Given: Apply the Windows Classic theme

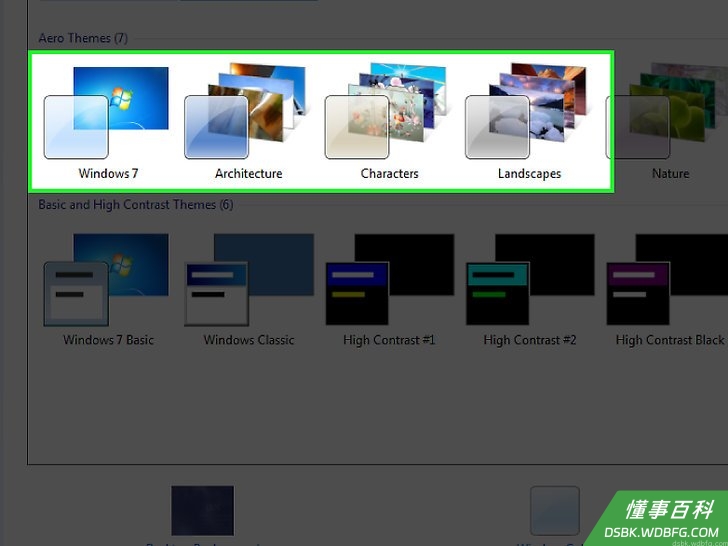Looking at the screenshot, I should pyautogui.click(x=249, y=290).
